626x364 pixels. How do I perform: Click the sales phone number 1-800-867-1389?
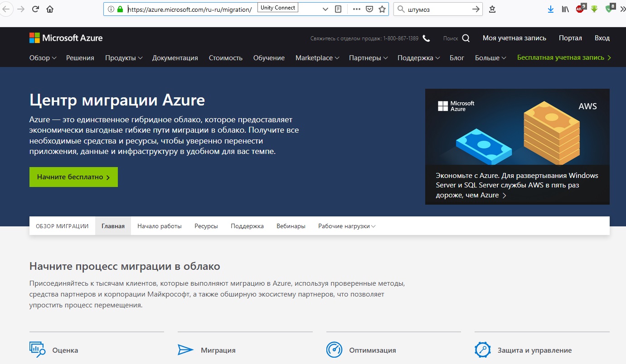pyautogui.click(x=401, y=38)
